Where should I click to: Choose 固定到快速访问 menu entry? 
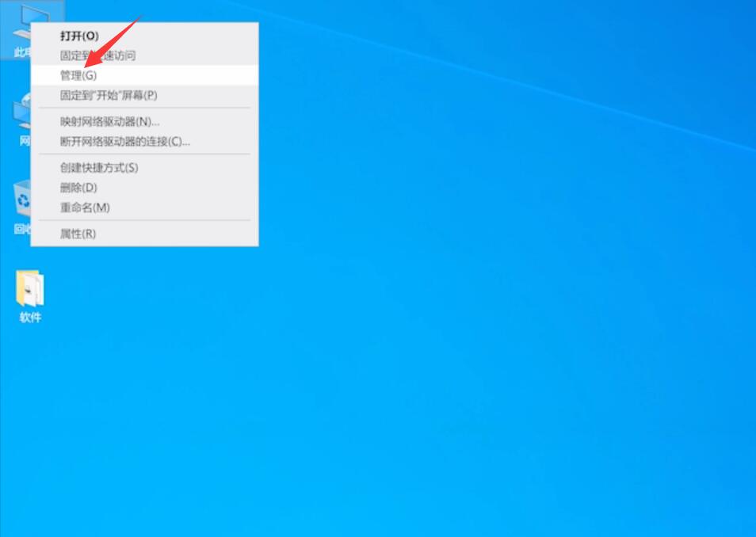point(145,55)
